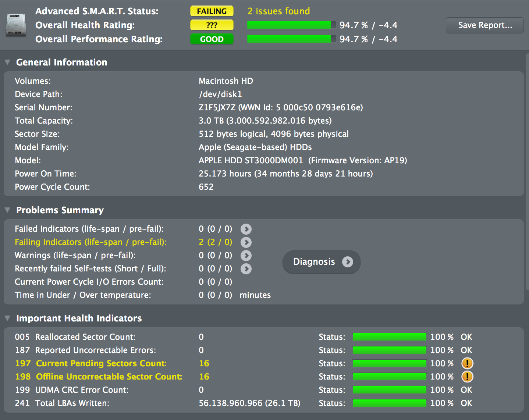This screenshot has width=529, height=420.
Task: Click warning icon for Offline Uncorrectable Sector Count
Action: coord(467,377)
